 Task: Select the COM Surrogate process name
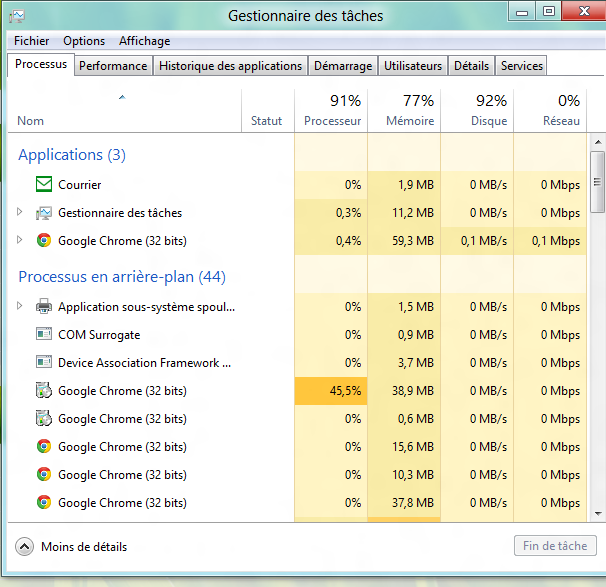pos(99,335)
